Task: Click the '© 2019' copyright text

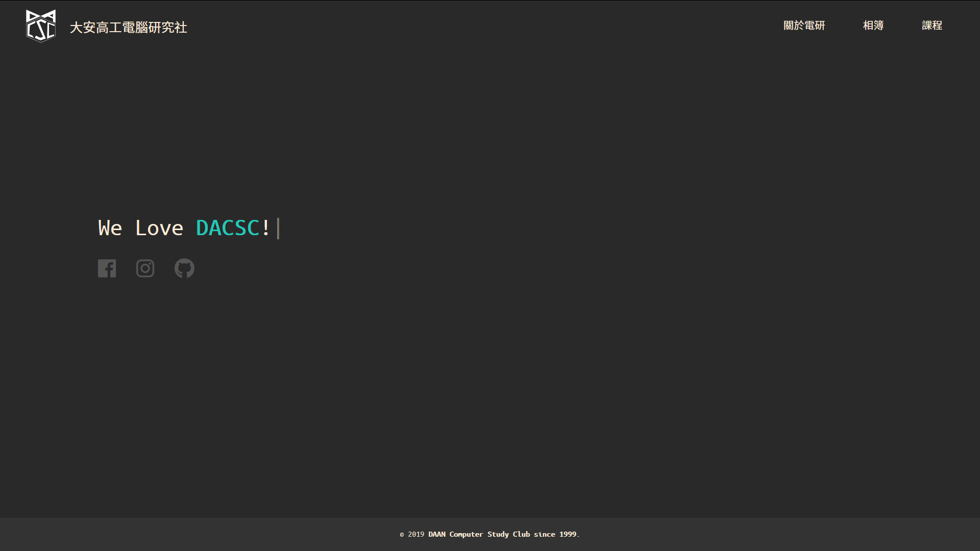Action: [x=412, y=534]
